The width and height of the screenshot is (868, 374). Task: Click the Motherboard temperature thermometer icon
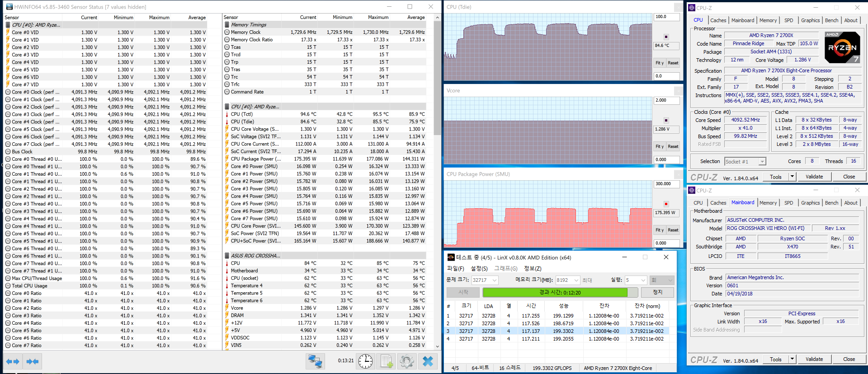coord(227,271)
